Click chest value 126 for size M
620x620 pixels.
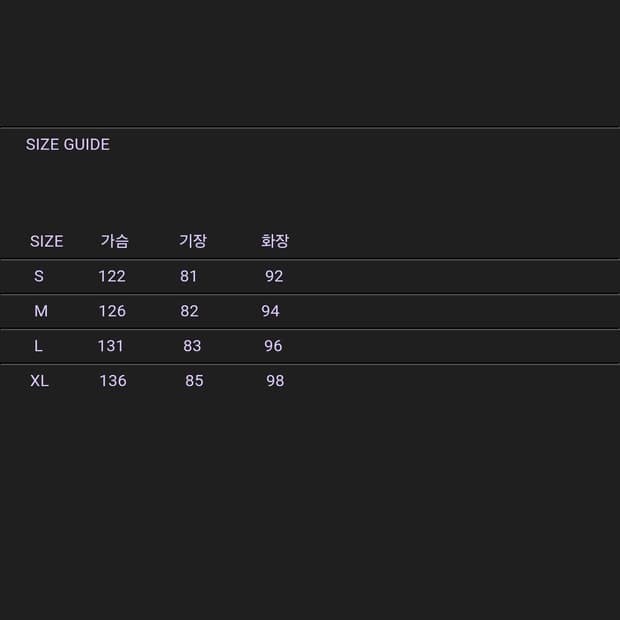(x=112, y=311)
